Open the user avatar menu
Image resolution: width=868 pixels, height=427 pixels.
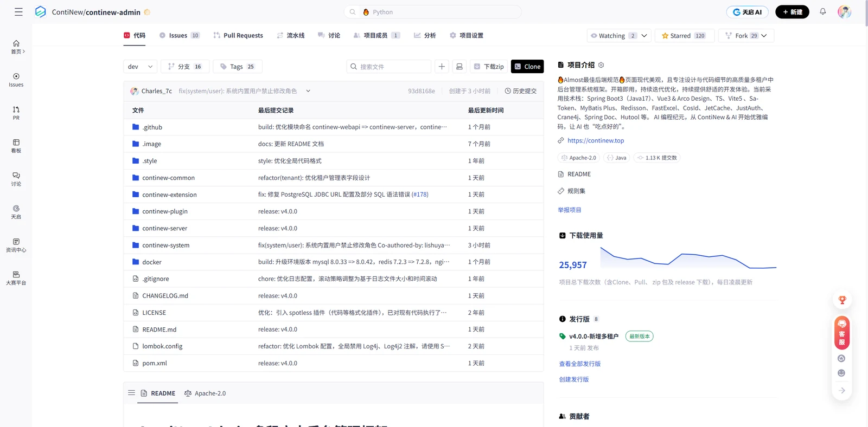pyautogui.click(x=844, y=12)
